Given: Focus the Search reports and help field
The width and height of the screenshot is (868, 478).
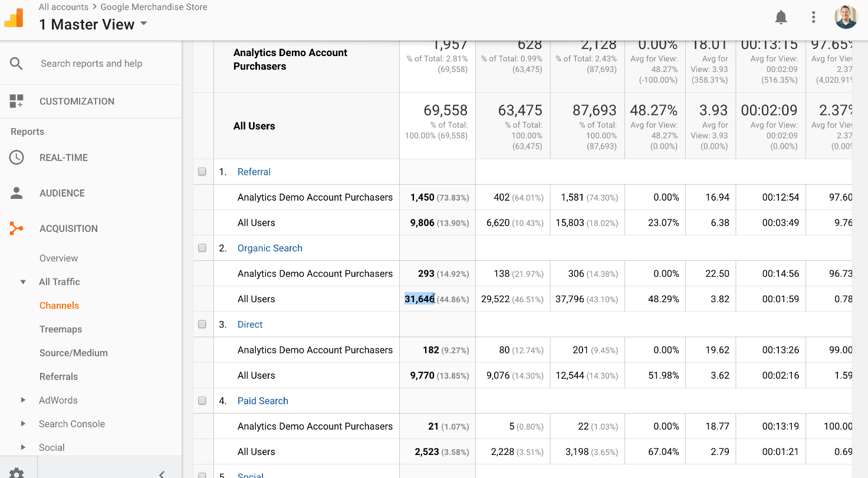Looking at the screenshot, I should (91, 64).
